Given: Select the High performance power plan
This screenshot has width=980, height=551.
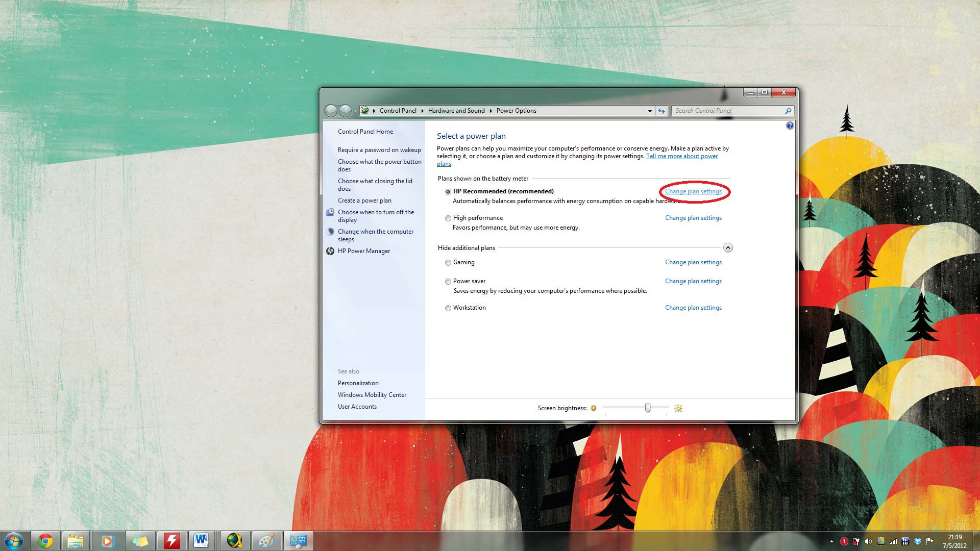Looking at the screenshot, I should coord(448,218).
